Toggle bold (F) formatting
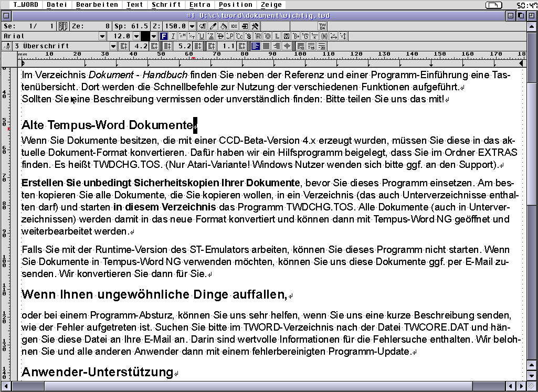The width and height of the screenshot is (538, 392). point(164,36)
